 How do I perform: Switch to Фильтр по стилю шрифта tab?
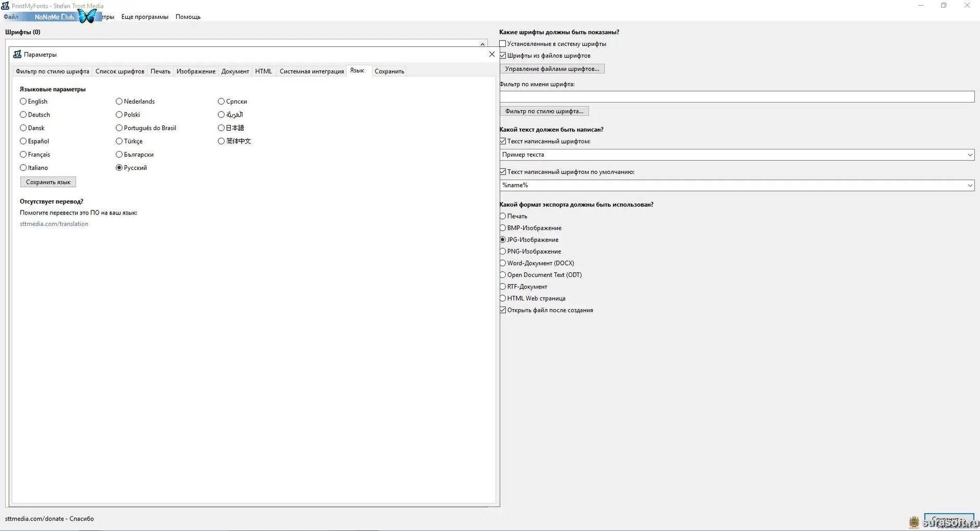53,71
